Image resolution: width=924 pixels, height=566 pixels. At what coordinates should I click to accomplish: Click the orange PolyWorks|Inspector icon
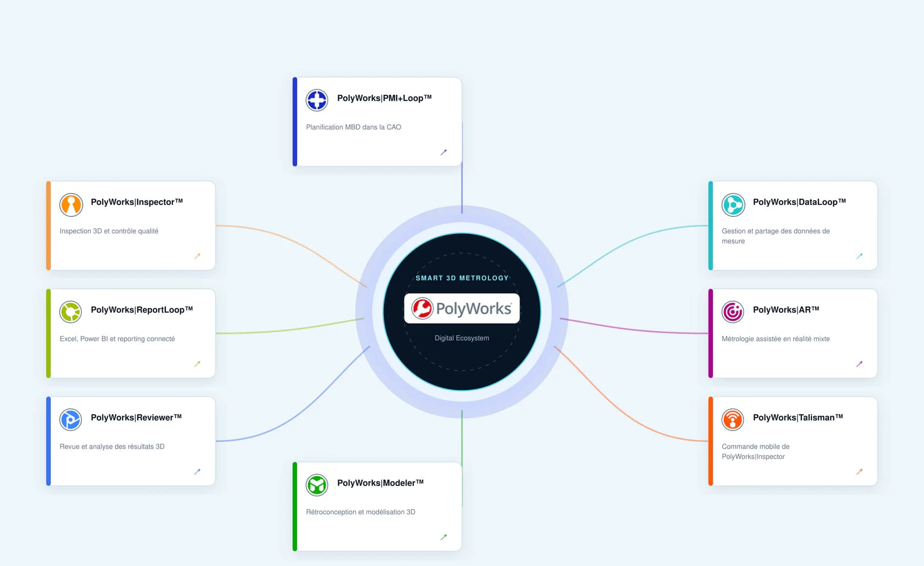click(71, 204)
